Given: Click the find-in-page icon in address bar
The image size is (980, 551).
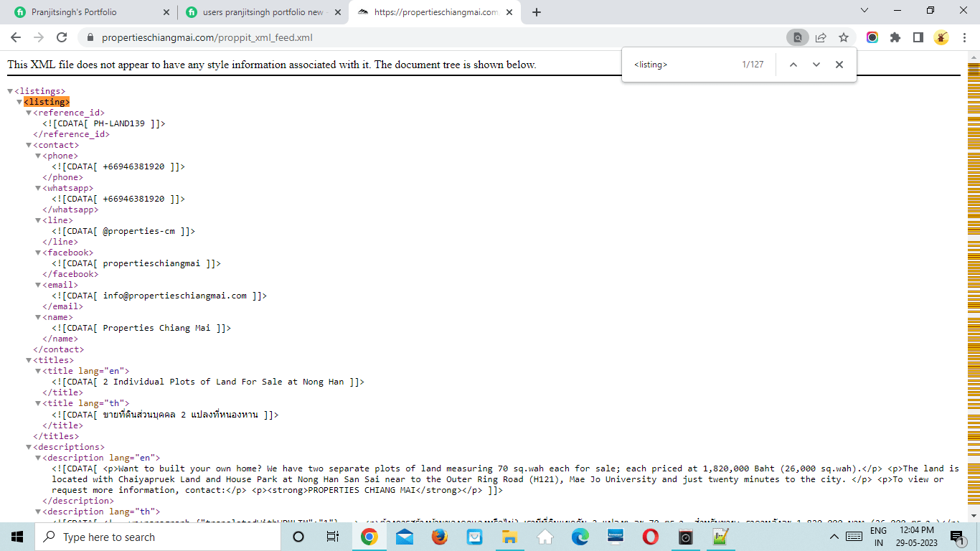Looking at the screenshot, I should (x=797, y=37).
